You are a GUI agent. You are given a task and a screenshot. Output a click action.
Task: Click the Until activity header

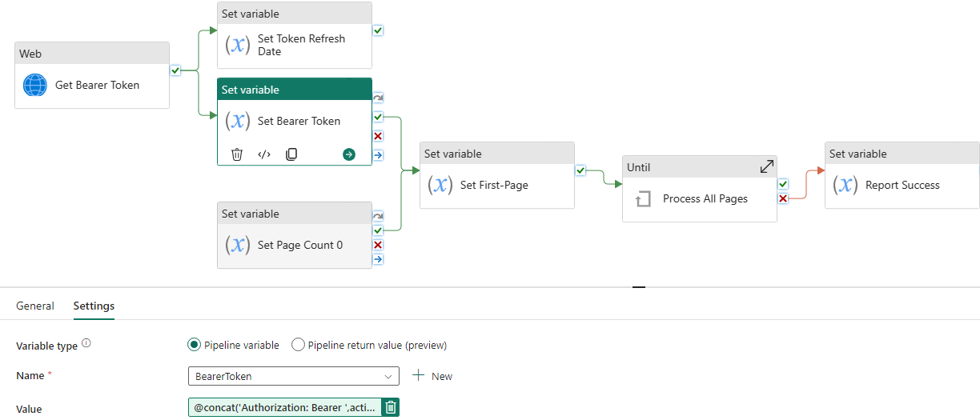pyautogui.click(x=700, y=167)
